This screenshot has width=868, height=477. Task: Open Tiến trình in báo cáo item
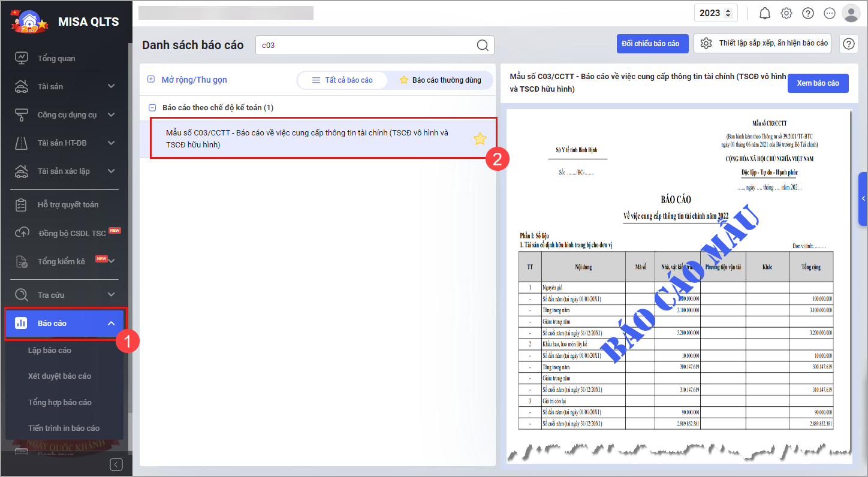coord(64,428)
